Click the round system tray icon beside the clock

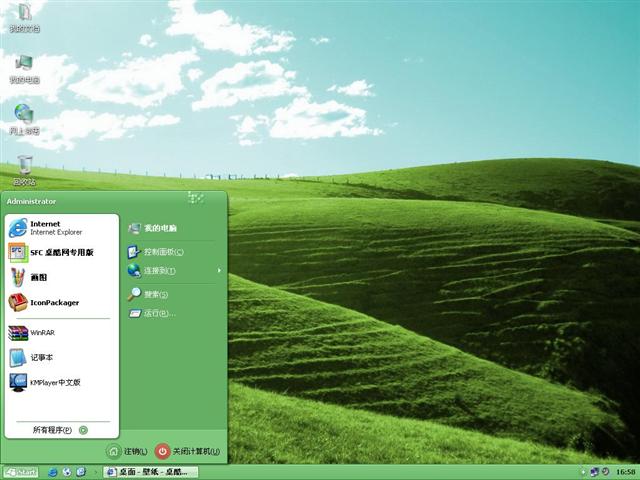606,472
